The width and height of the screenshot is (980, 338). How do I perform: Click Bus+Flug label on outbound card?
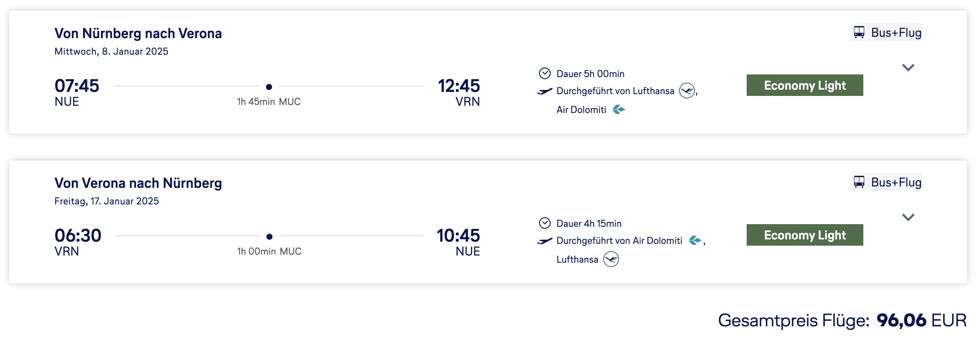(896, 33)
